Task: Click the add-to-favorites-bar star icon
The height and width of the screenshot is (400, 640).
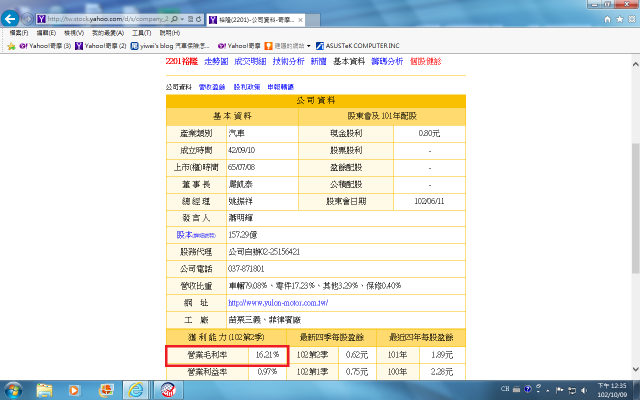Action: click(x=11, y=46)
